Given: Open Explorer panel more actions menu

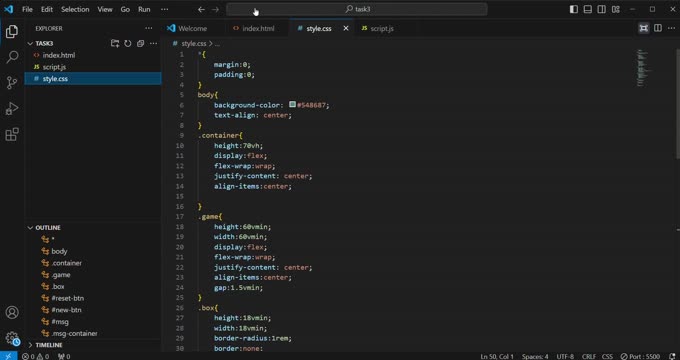Looking at the screenshot, I should point(149,28).
